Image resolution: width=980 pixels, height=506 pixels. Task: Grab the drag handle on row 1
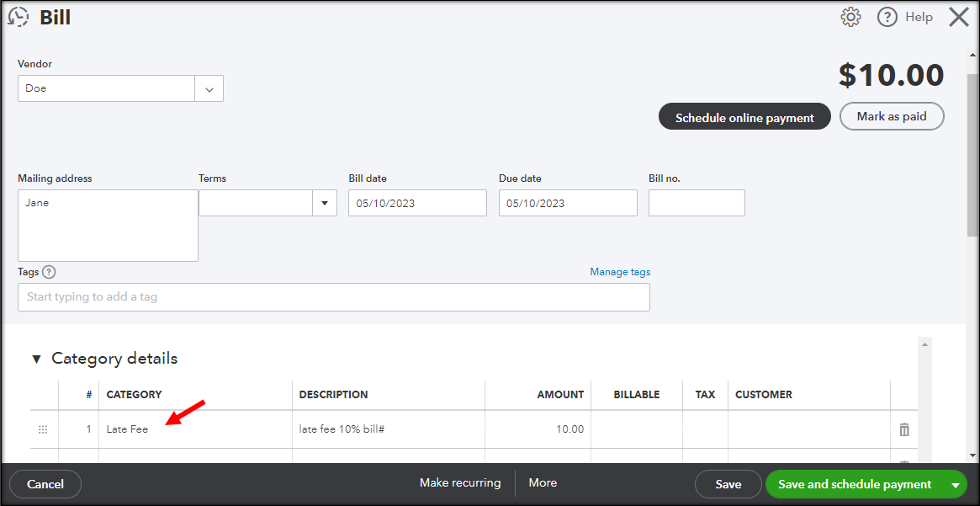tap(43, 429)
